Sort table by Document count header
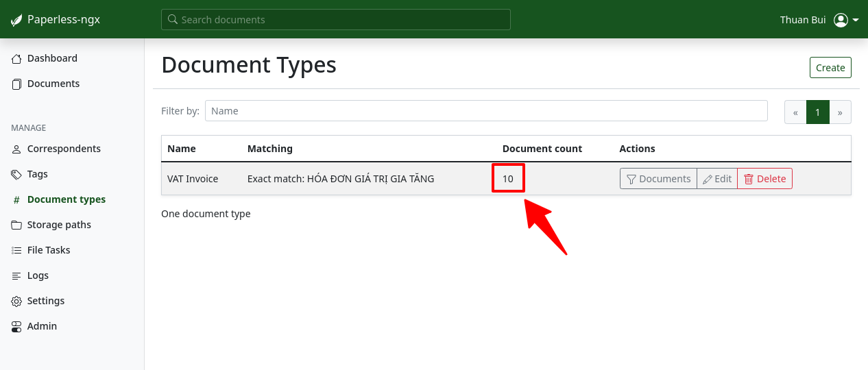The image size is (868, 370). (x=542, y=149)
